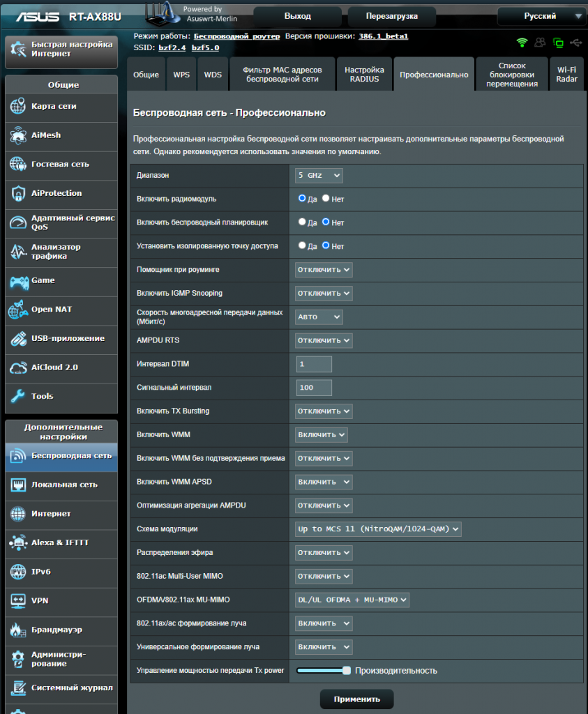Open the Анализатор трафика icon
The image size is (588, 714).
point(18,251)
